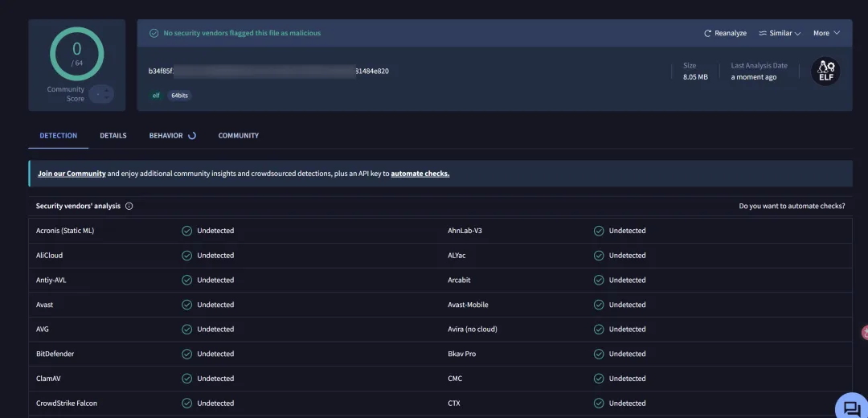Click the check icon in the Avast-Mobile row
Viewport: 868px width, 418px height.
599,305
